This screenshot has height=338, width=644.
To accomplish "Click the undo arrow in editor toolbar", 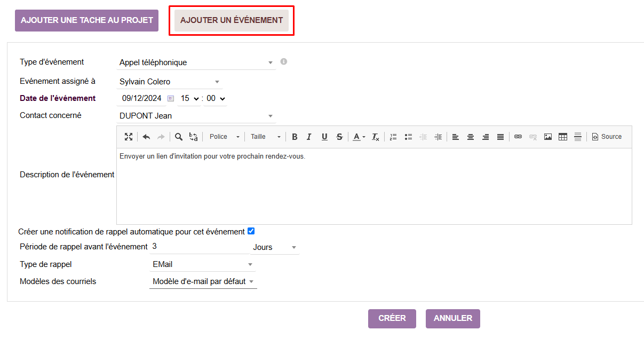I will pyautogui.click(x=146, y=137).
